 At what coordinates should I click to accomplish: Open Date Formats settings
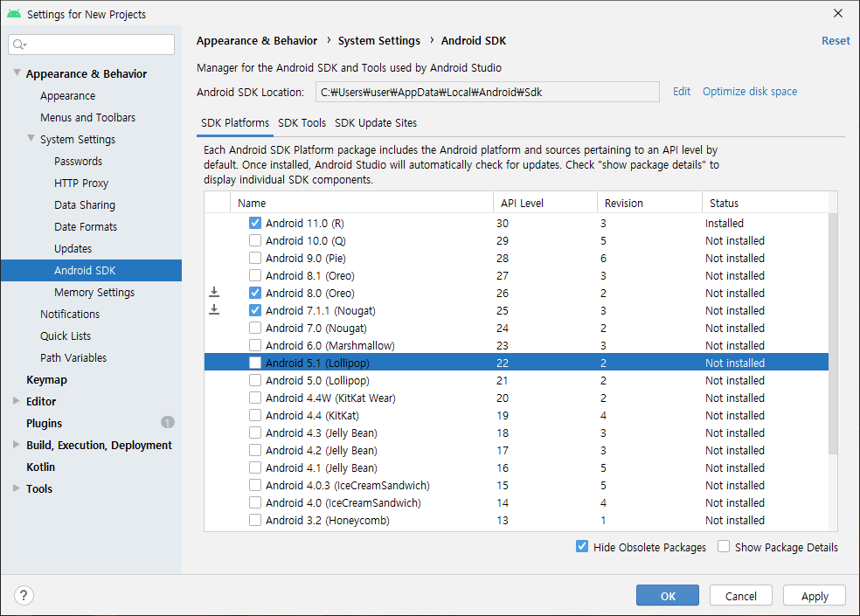(x=86, y=226)
